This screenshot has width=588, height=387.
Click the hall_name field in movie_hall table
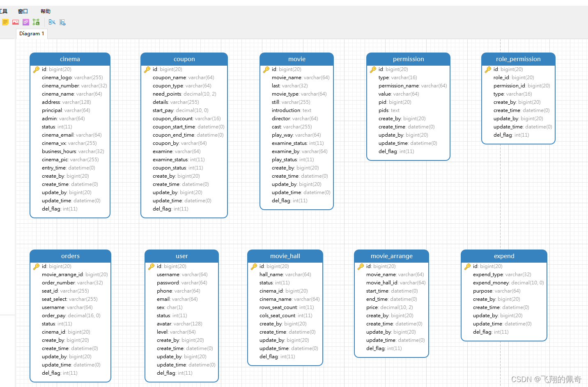285,275
